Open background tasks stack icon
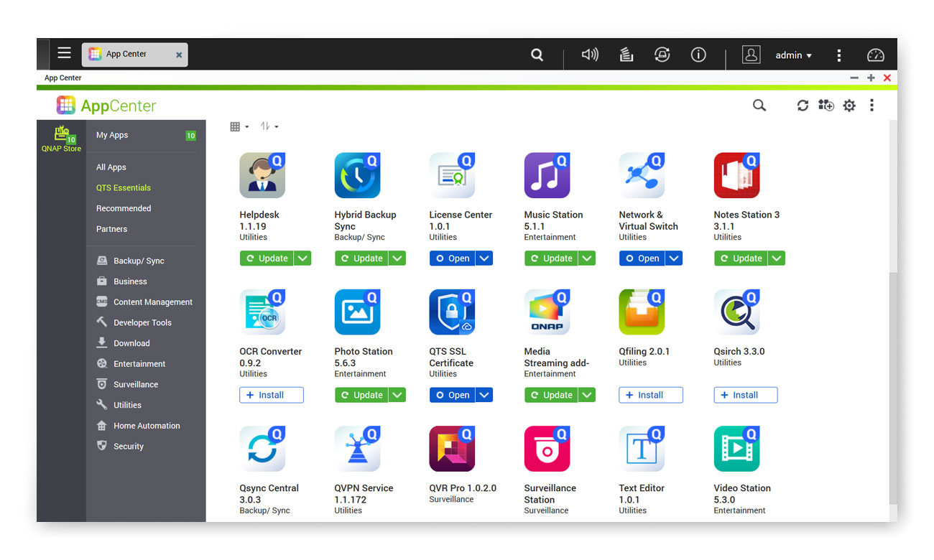 point(626,55)
